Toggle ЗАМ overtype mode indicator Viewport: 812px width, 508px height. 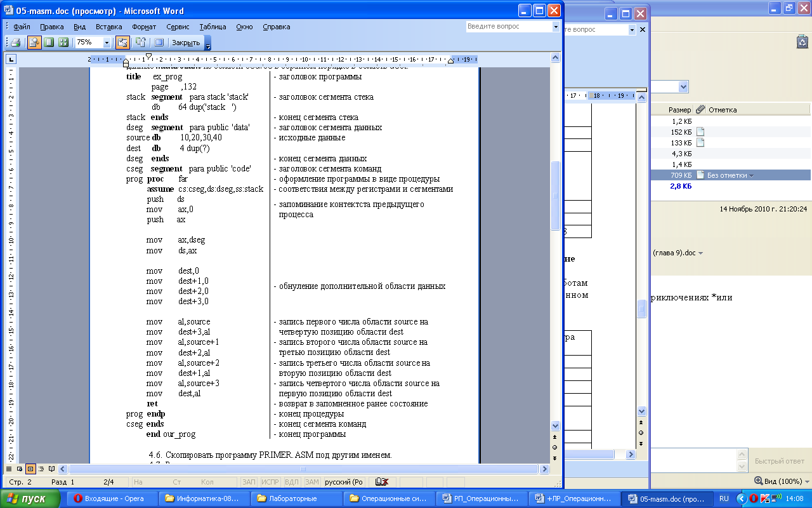click(x=312, y=482)
